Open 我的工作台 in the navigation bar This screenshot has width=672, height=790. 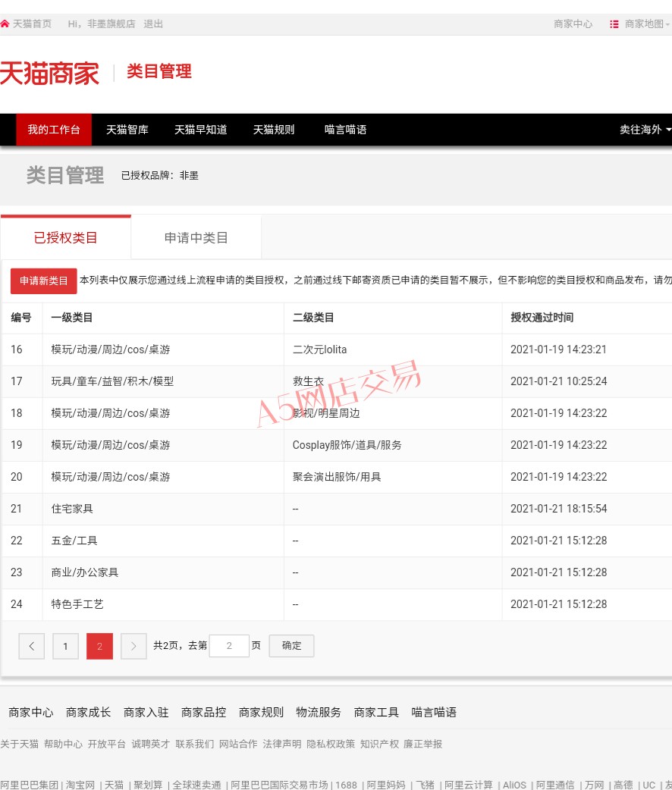click(54, 130)
